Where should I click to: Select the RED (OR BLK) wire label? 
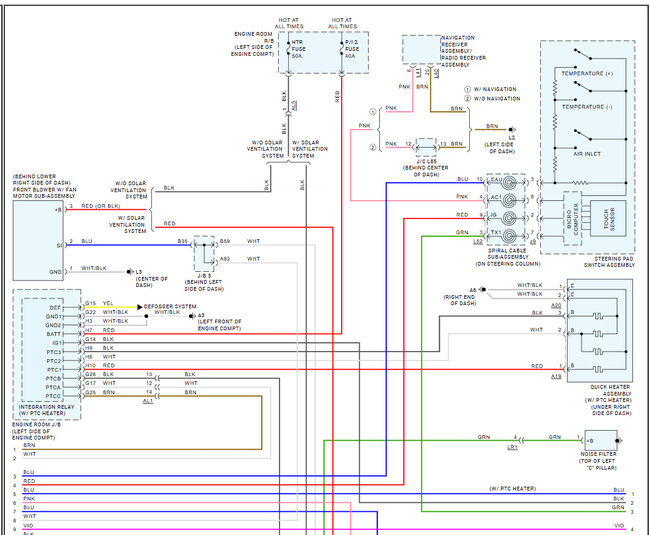pyautogui.click(x=101, y=206)
